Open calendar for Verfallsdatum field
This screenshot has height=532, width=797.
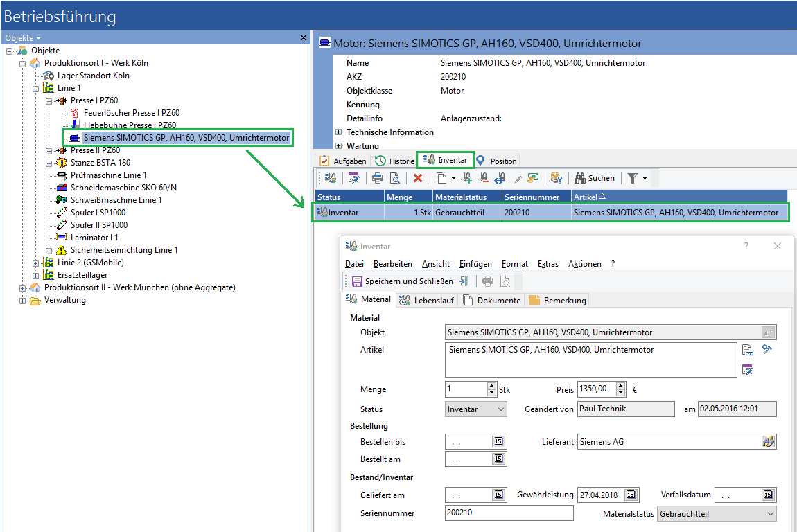click(768, 495)
